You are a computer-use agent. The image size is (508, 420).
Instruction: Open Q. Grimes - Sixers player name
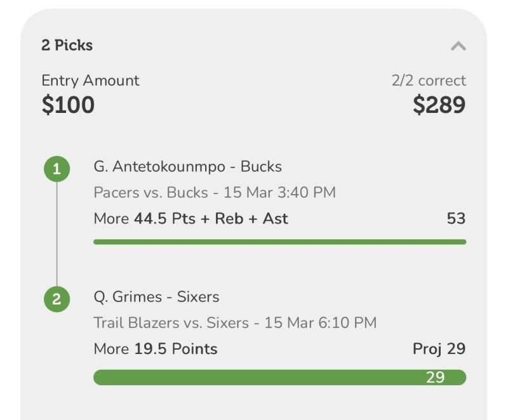point(156,297)
